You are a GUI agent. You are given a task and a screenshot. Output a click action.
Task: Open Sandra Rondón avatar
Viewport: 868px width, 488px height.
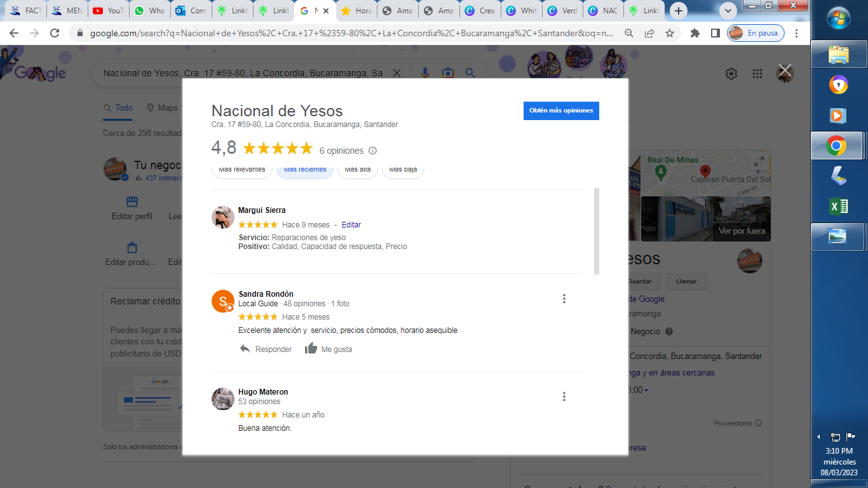pos(223,301)
